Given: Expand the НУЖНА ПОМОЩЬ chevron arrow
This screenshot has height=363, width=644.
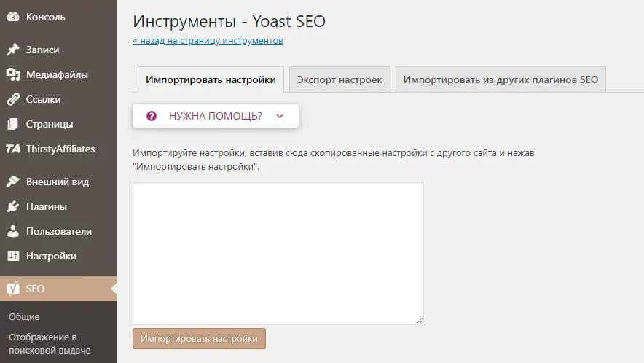Looking at the screenshot, I should tap(280, 117).
